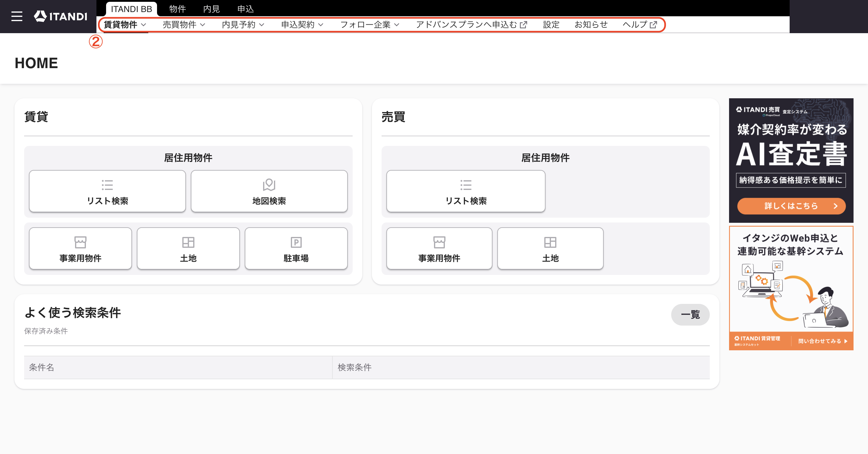
Task: Click the list icon in 売買 リスト検索
Action: (466, 185)
